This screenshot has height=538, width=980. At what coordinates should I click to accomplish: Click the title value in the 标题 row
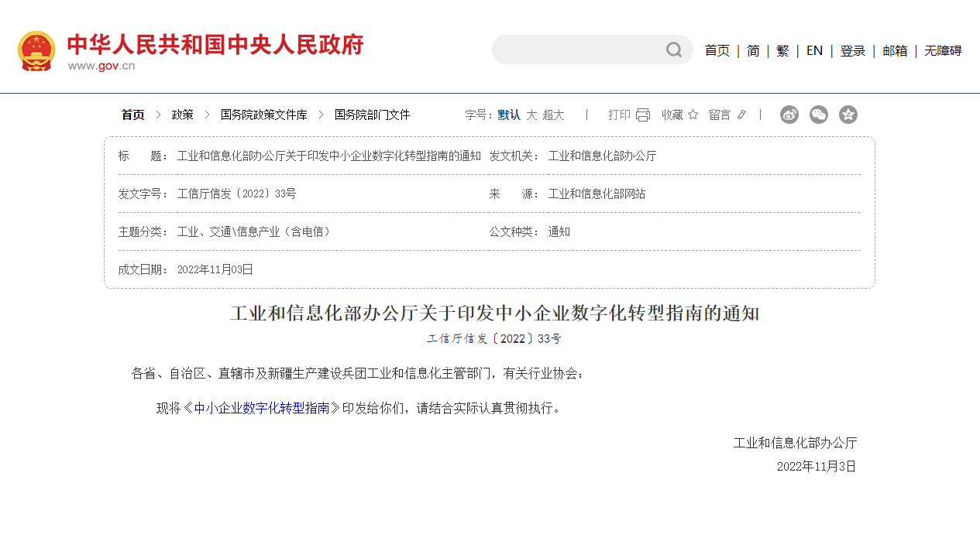(x=329, y=156)
